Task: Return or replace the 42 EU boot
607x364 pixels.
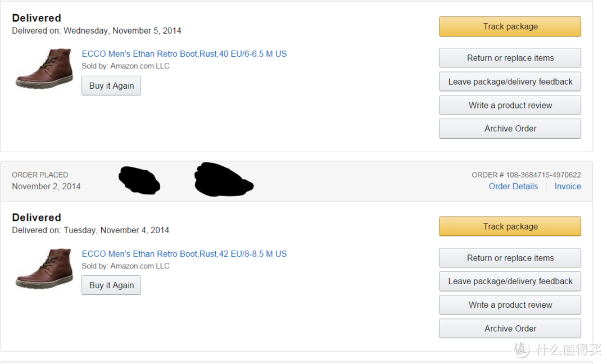Action: 510,258
